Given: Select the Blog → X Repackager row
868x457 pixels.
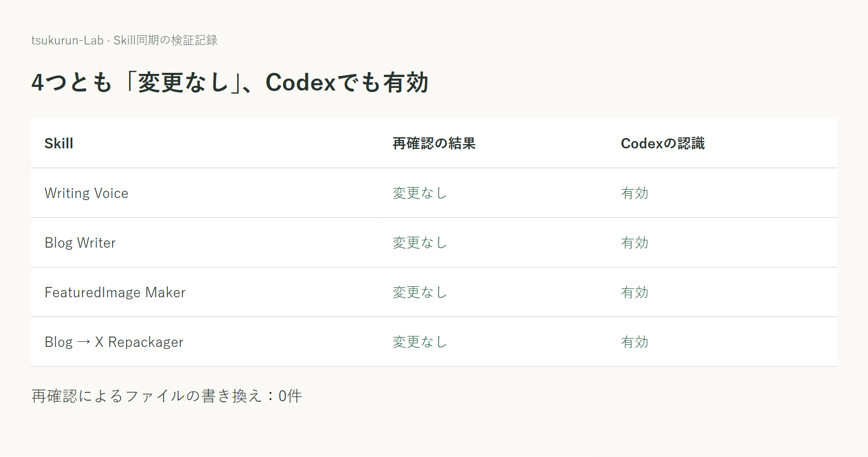Looking at the screenshot, I should coord(434,342).
